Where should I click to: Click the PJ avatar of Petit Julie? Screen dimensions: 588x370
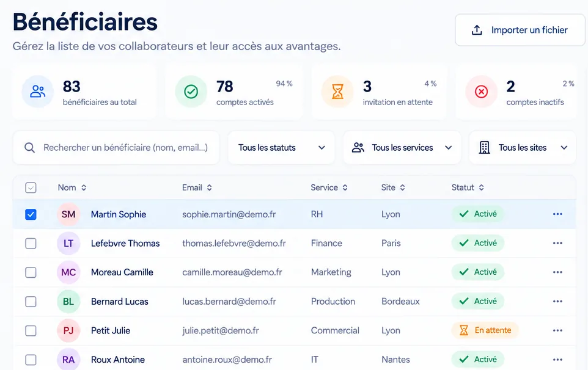68,331
